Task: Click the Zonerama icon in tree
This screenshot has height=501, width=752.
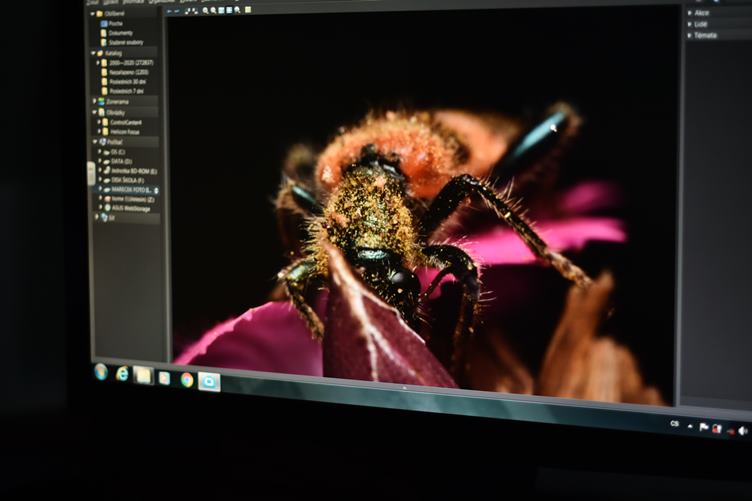Action: tap(102, 102)
